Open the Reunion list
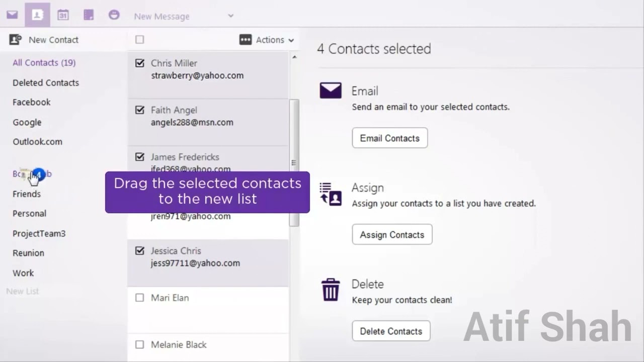This screenshot has width=644, height=362. click(28, 253)
